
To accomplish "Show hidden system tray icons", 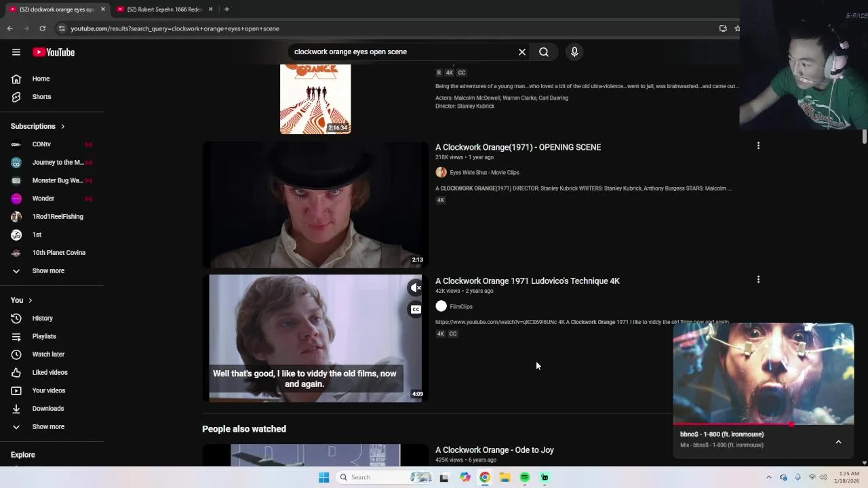I will (x=768, y=477).
